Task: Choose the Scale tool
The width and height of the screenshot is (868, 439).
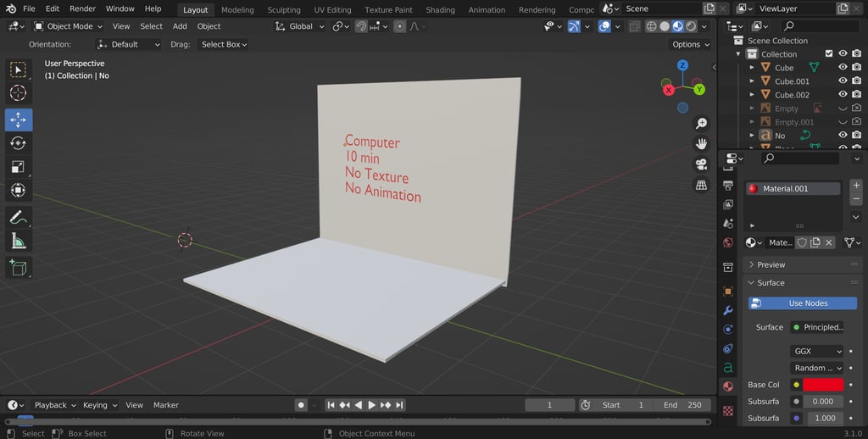Action: [x=18, y=167]
